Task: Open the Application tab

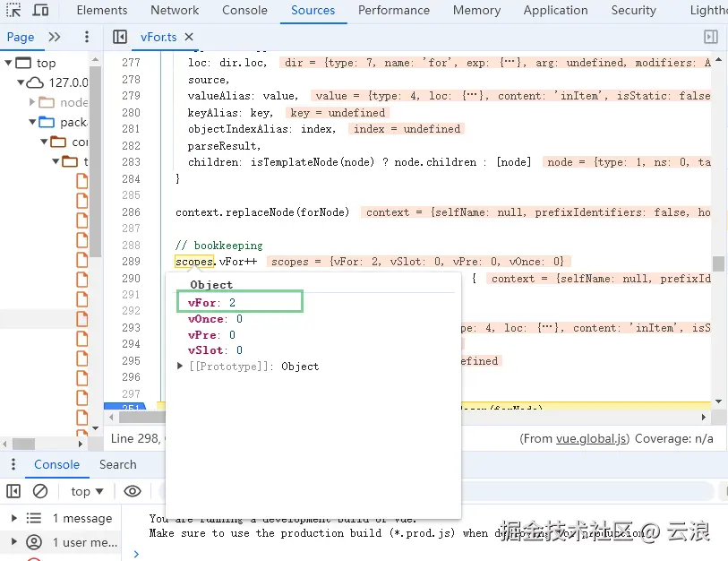Action: coord(555,10)
